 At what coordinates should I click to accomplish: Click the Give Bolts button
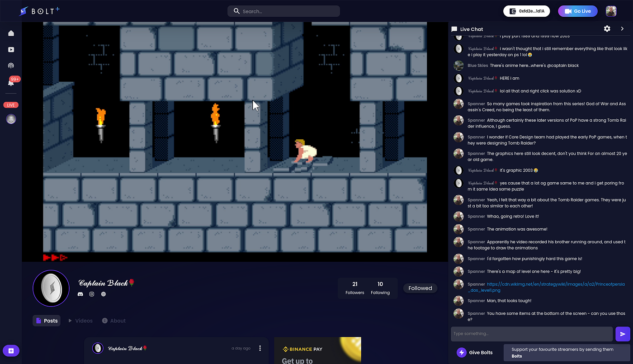pyautogui.click(x=475, y=352)
